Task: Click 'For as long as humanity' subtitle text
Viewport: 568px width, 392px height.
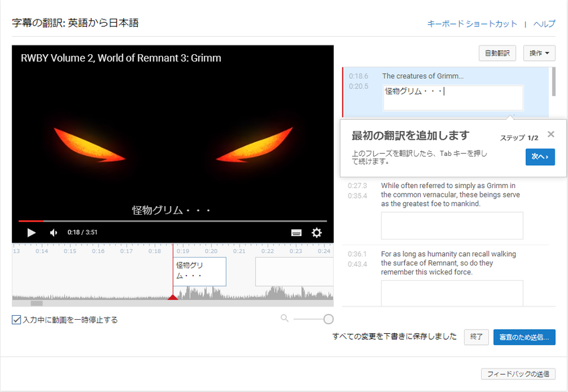Action: click(448, 263)
